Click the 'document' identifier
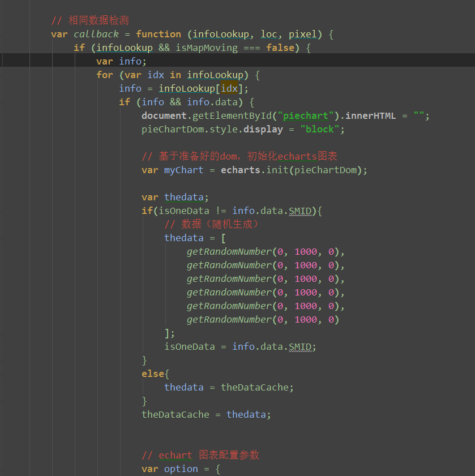This screenshot has height=476, width=475. [x=164, y=115]
